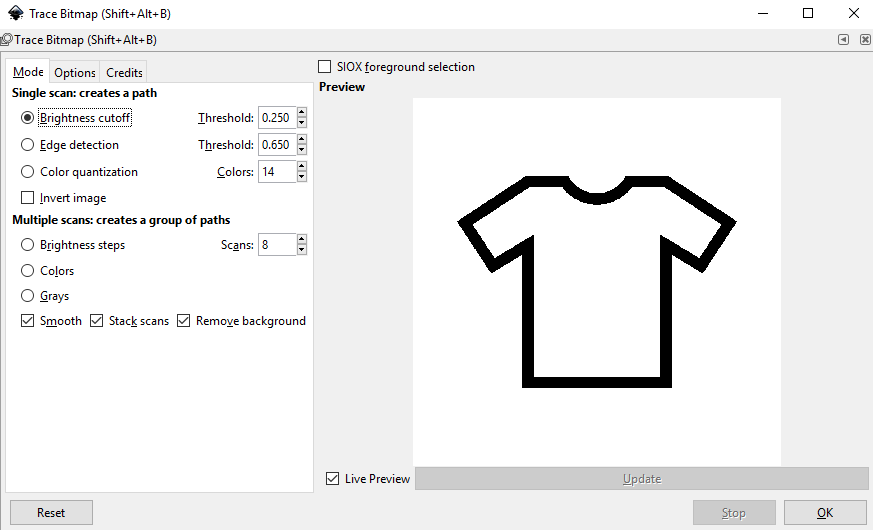
Task: Increase Brightness cutoff threshold with up arrow
Action: [x=302, y=112]
